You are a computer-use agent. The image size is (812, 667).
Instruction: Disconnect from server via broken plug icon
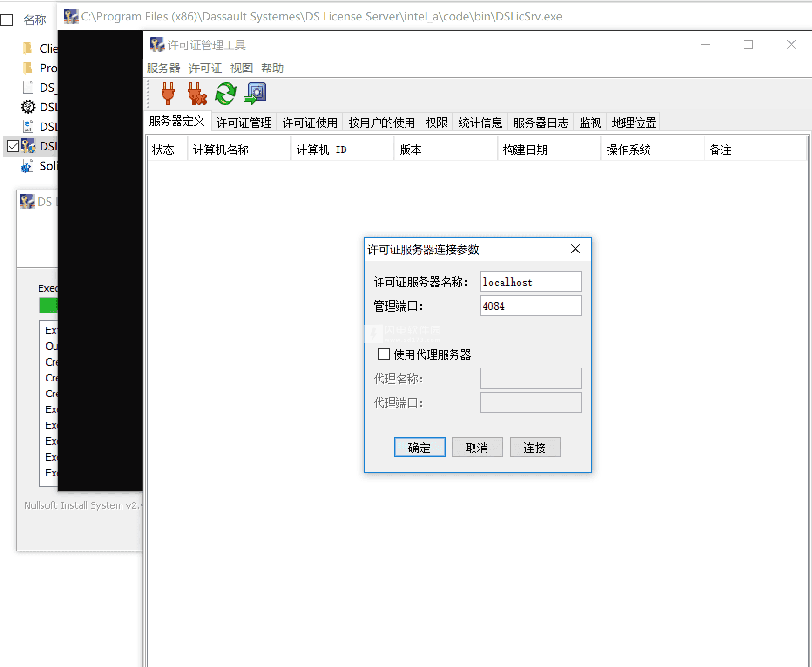(196, 94)
